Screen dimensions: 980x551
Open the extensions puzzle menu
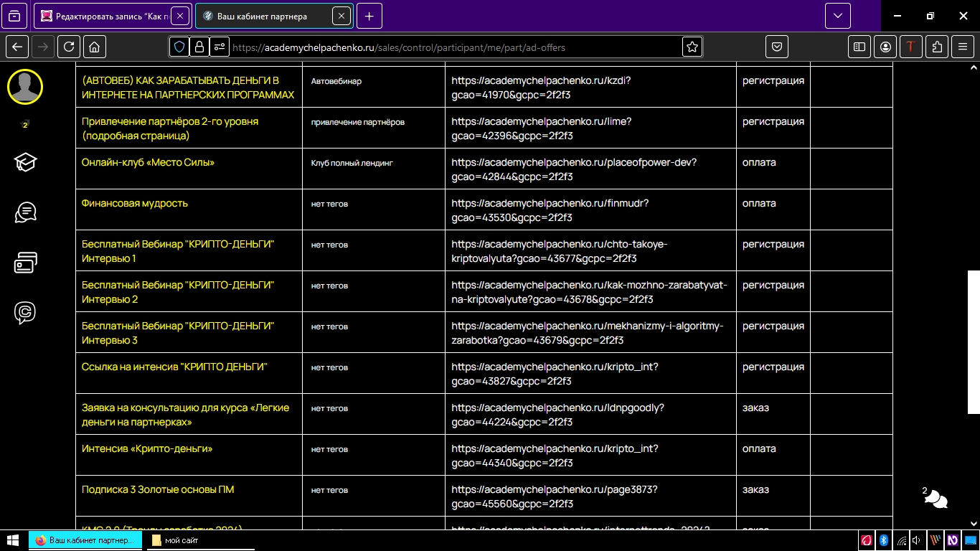tap(937, 47)
